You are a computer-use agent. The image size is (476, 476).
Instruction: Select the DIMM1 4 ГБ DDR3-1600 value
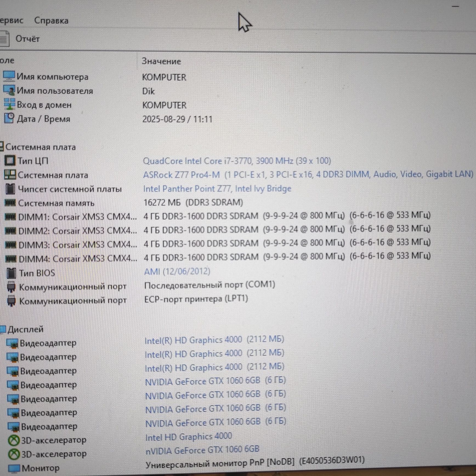tap(287, 216)
